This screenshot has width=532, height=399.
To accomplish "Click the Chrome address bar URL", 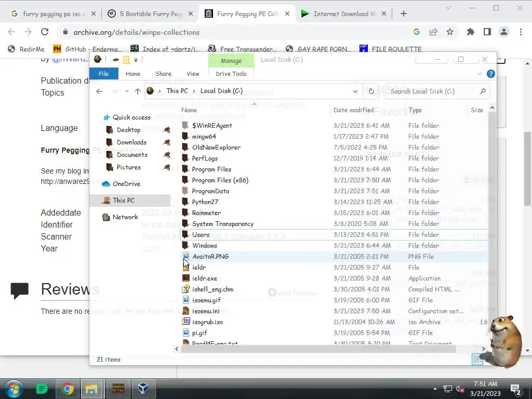I will 137,32.
